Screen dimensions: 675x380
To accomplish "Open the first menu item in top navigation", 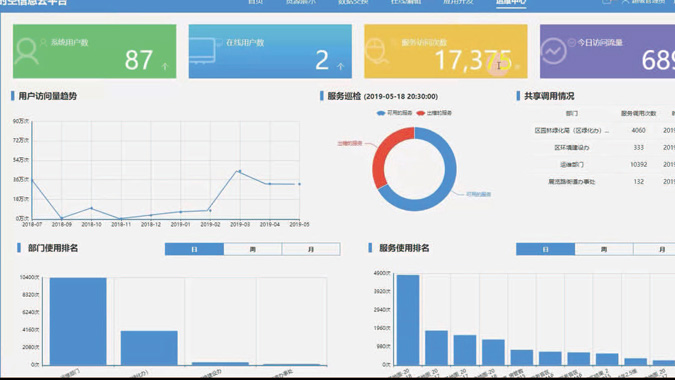I will (255, 2).
